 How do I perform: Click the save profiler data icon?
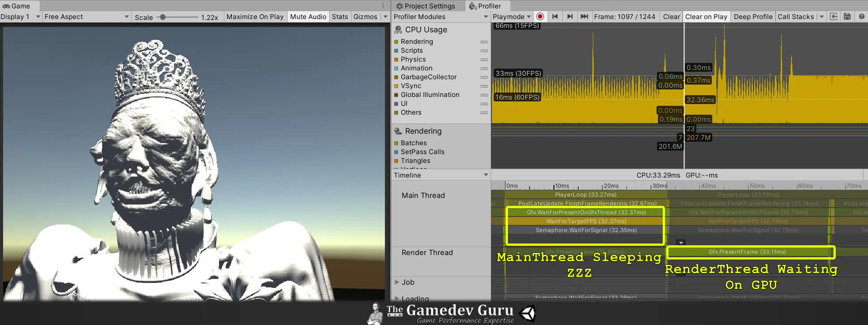click(x=847, y=16)
